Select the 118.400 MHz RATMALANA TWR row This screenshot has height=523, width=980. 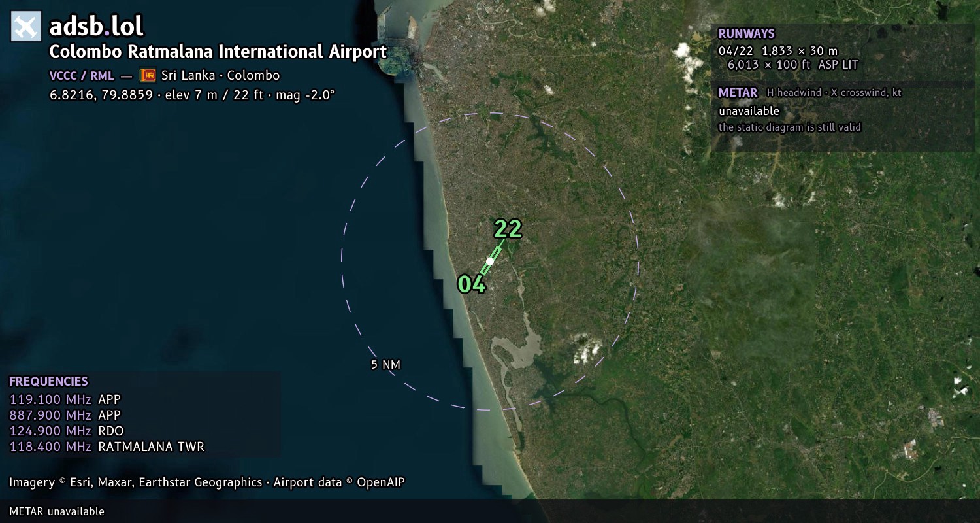pyautogui.click(x=106, y=447)
